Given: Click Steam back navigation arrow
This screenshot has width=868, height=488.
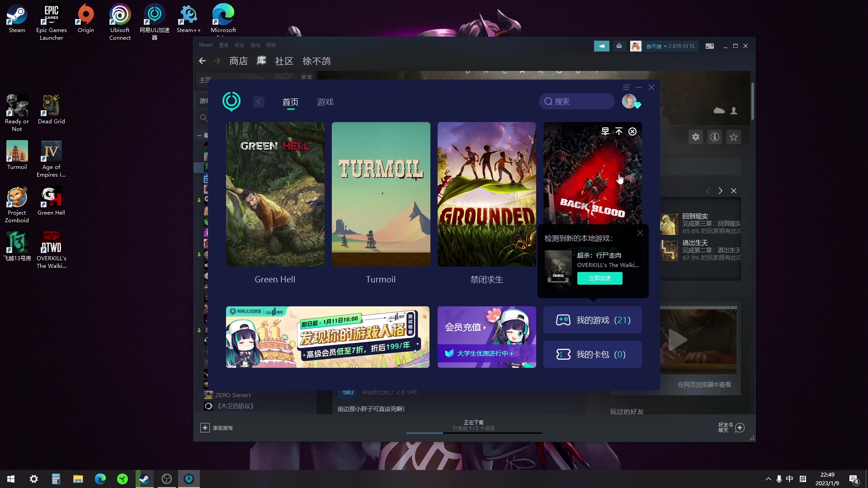Looking at the screenshot, I should tap(203, 61).
